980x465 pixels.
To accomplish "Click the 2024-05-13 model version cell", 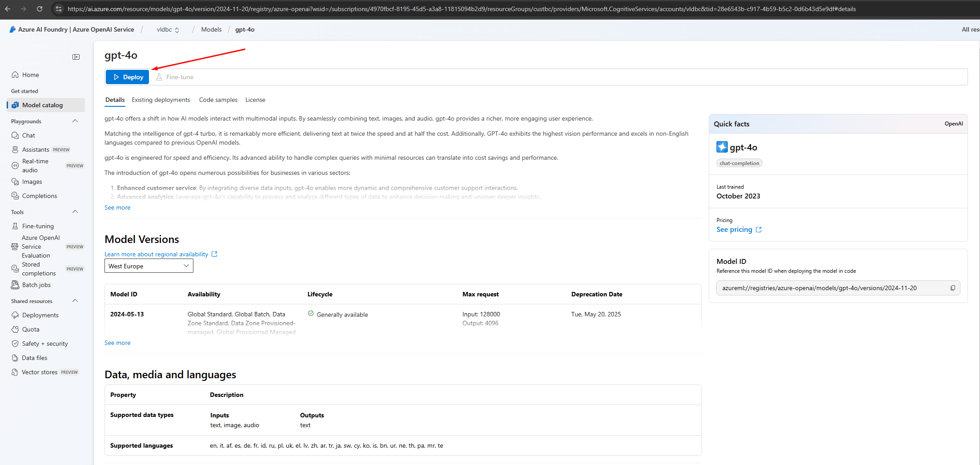I will tap(127, 314).
